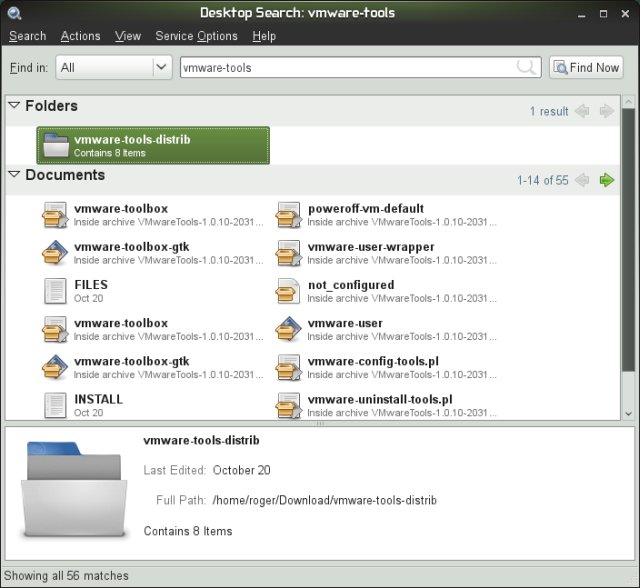Click next arrow in Folders section
The image size is (640, 588).
click(607, 111)
